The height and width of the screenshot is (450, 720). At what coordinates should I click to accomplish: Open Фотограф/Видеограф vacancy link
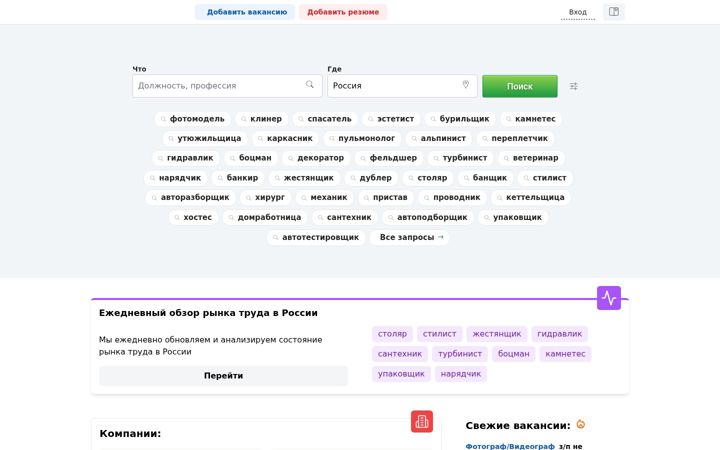[510, 446]
